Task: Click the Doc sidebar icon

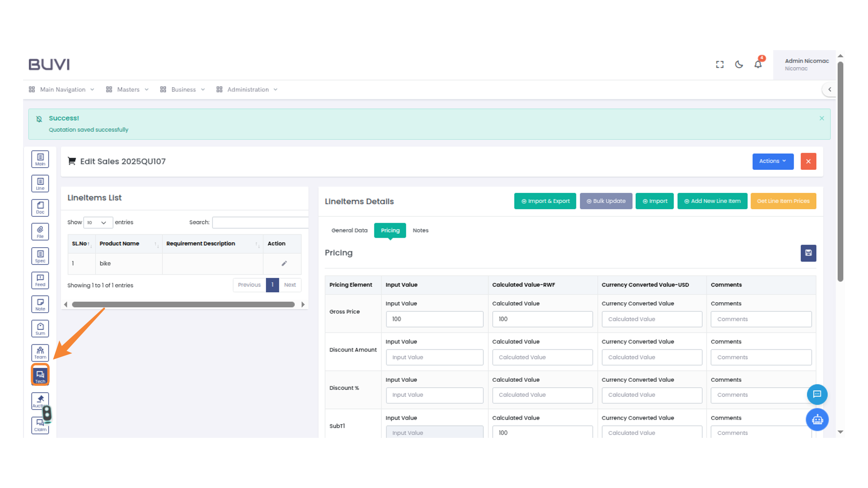Action: tap(40, 208)
